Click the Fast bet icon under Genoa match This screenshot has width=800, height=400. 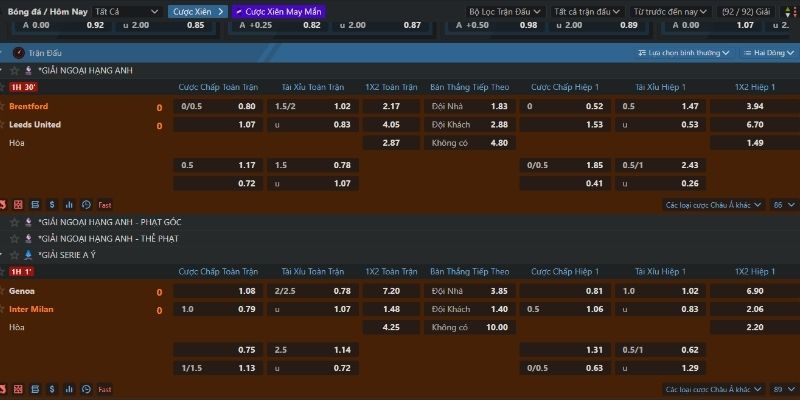104,388
